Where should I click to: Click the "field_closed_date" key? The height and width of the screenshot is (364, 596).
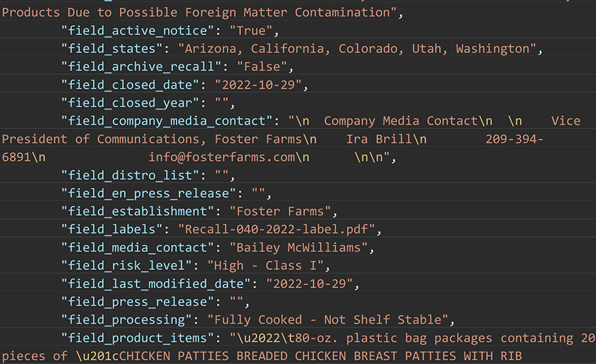(x=130, y=85)
